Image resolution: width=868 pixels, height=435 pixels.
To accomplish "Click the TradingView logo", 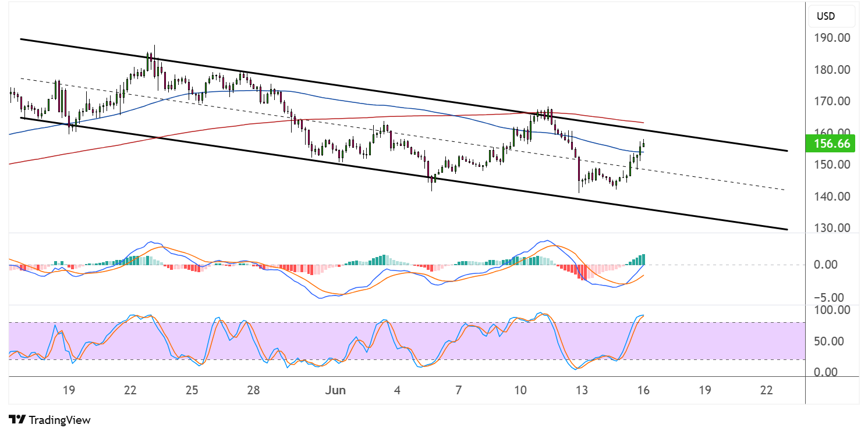I will (49, 420).
